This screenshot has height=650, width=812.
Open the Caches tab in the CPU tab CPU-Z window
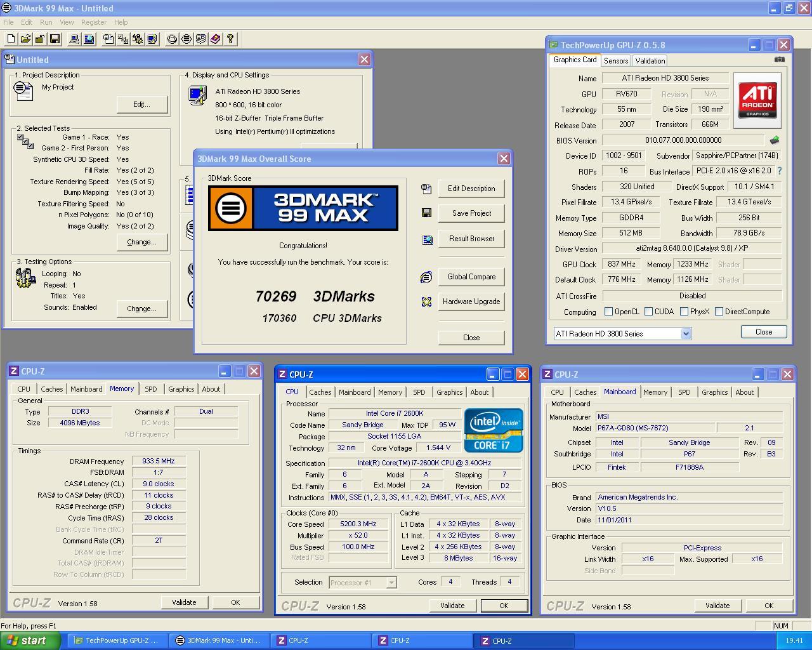click(x=320, y=392)
